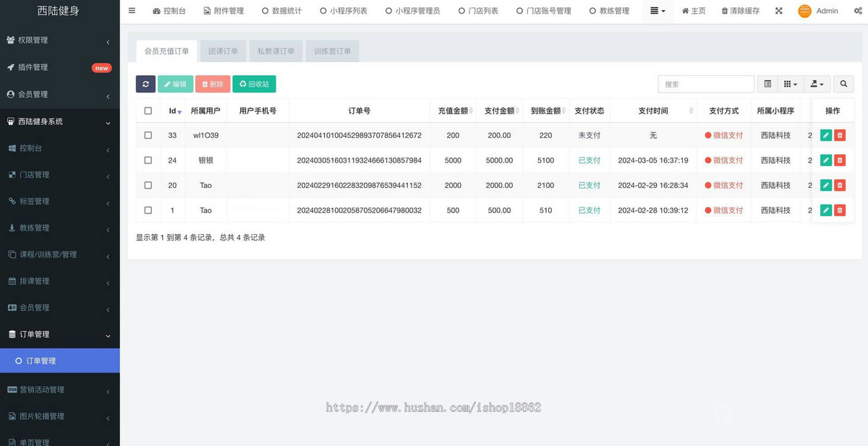Click the 回收站 recycle bin button
This screenshot has height=446, width=868.
click(x=254, y=84)
